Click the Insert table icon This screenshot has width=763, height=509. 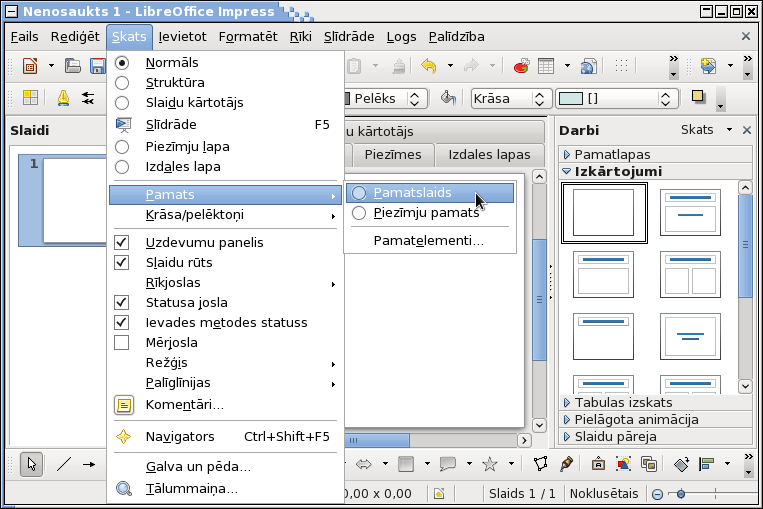[546, 66]
